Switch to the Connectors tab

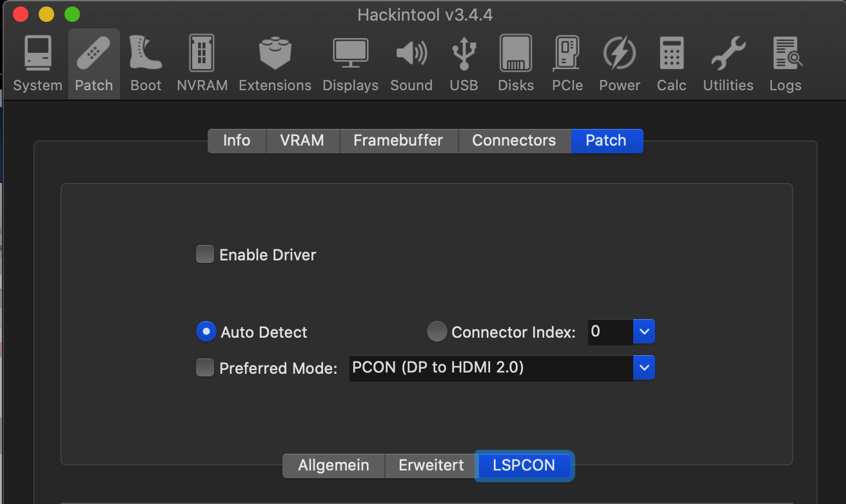pos(514,141)
